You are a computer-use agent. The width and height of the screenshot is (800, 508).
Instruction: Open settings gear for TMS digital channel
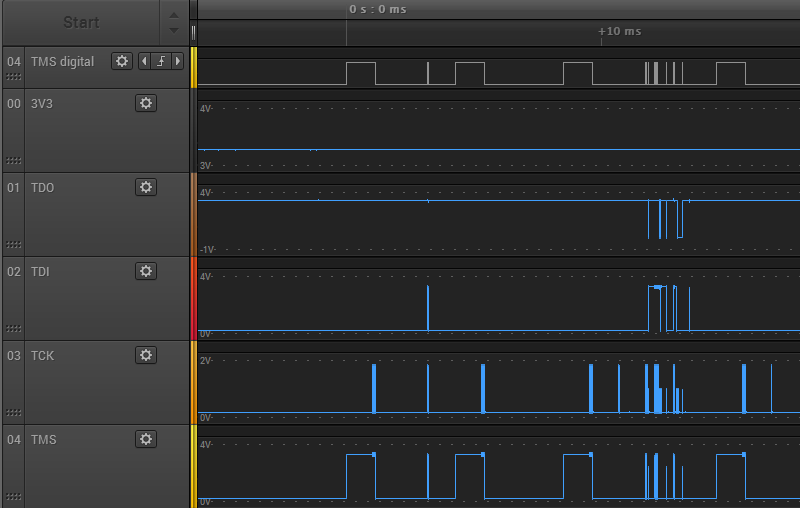(x=122, y=61)
